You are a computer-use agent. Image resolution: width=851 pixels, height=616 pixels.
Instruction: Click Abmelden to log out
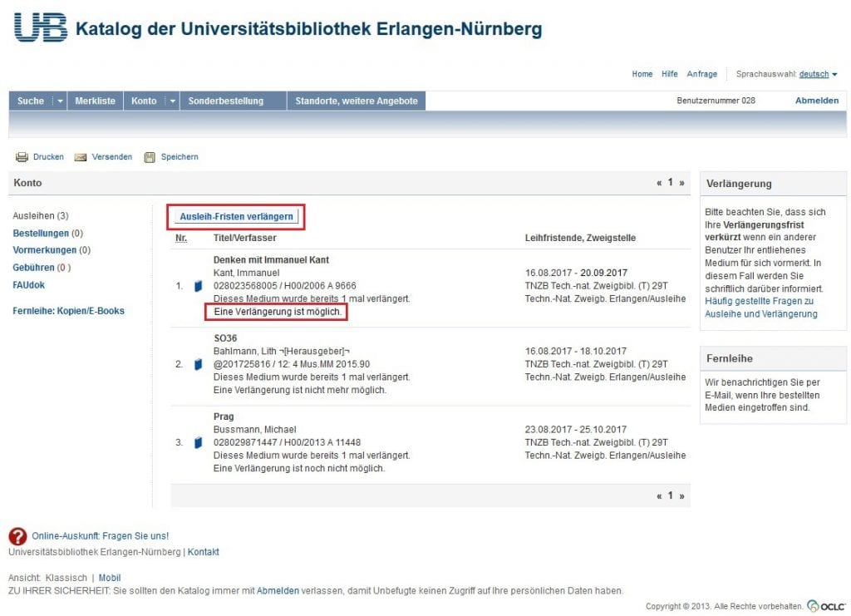815,99
